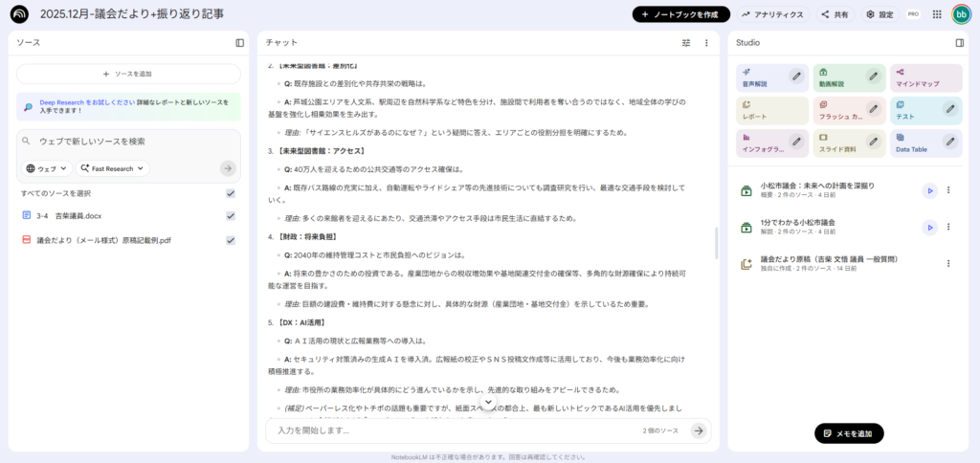Click the メモを追加 button
980x463 pixels.
coord(849,433)
